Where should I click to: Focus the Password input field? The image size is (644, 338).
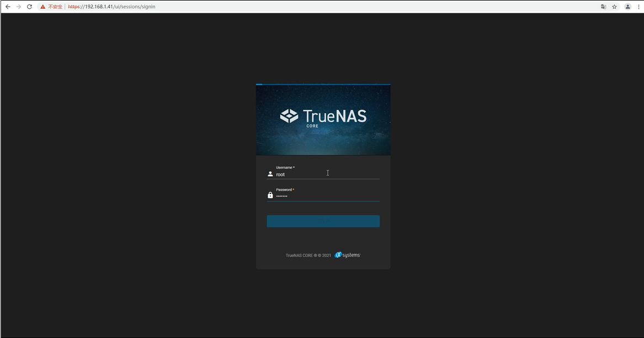(x=327, y=196)
